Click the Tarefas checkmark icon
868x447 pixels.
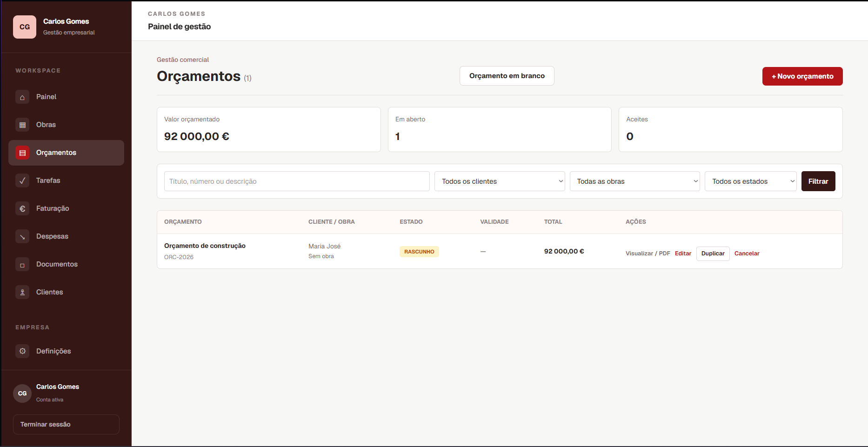[22, 180]
